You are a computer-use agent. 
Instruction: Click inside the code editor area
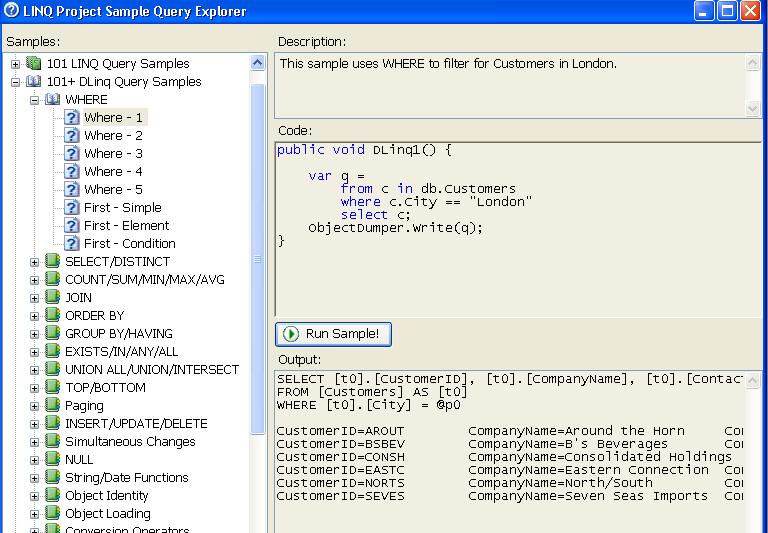click(518, 229)
